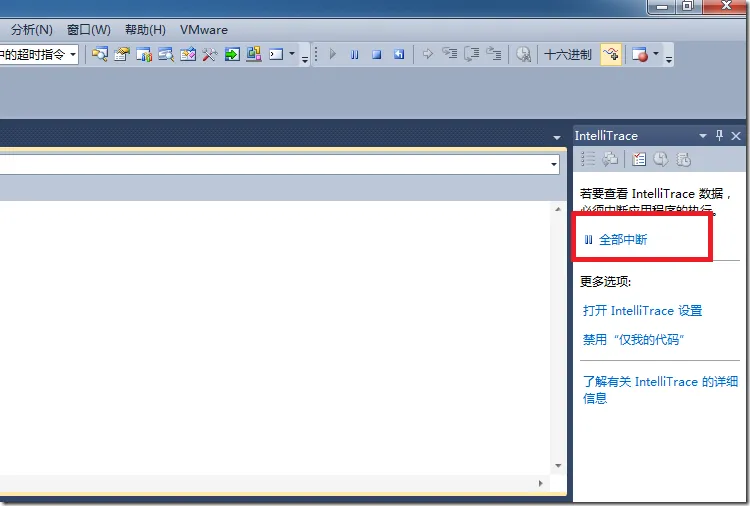Click the IntelliTrace events list view icon

(x=588, y=159)
